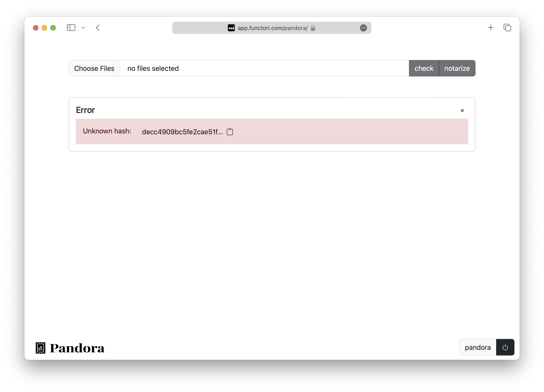Toggle the Safari sidebar icon
Screen dimensions: 544x392
71,28
